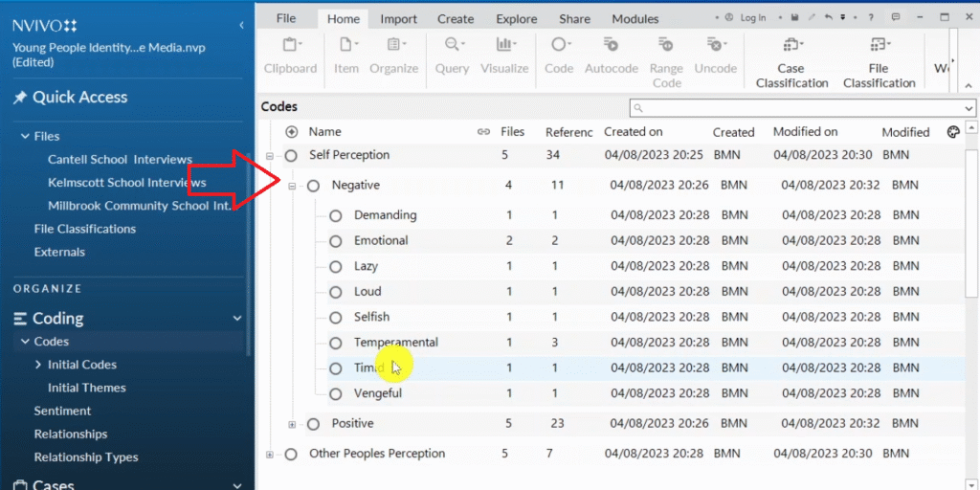The height and width of the screenshot is (490, 980).
Task: Click the Clipboard ribbon icon
Action: pyautogui.click(x=290, y=45)
